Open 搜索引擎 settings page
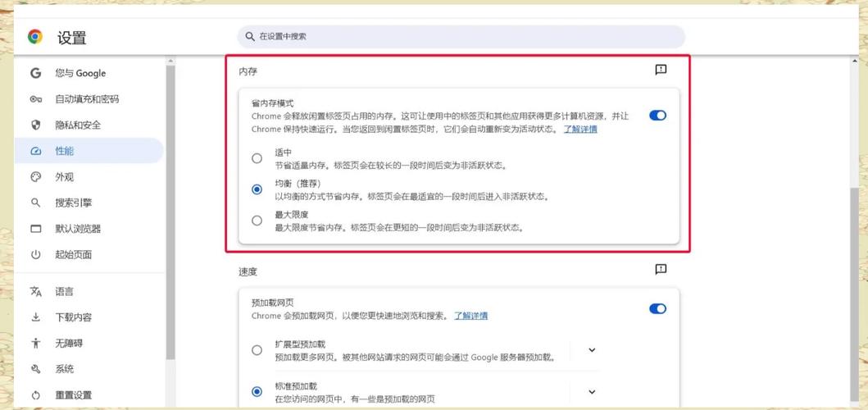868x410 pixels. 89,203
